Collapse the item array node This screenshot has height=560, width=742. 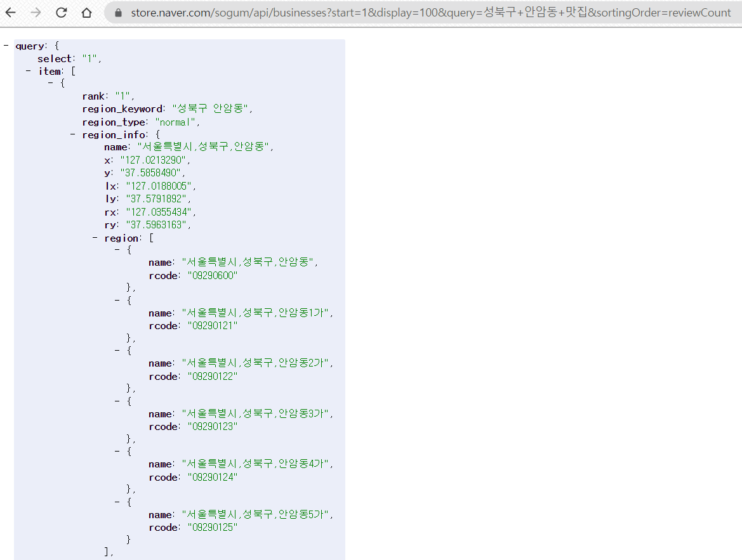29,71
